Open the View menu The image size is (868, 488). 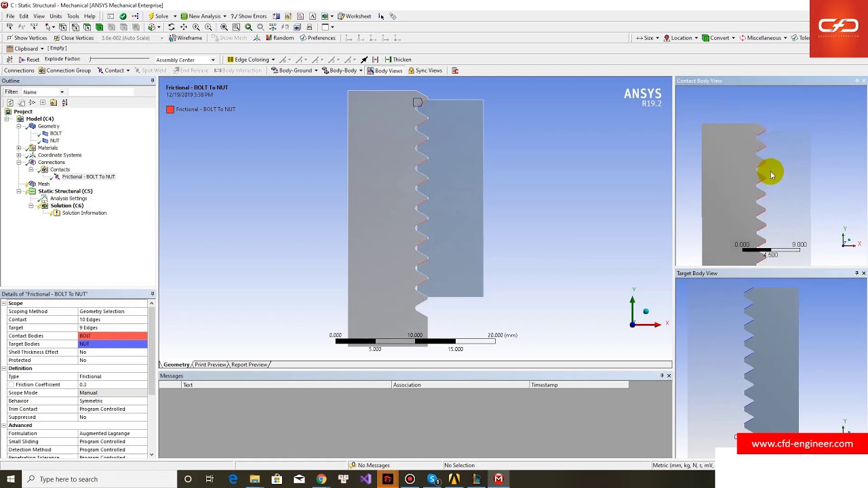(39, 16)
